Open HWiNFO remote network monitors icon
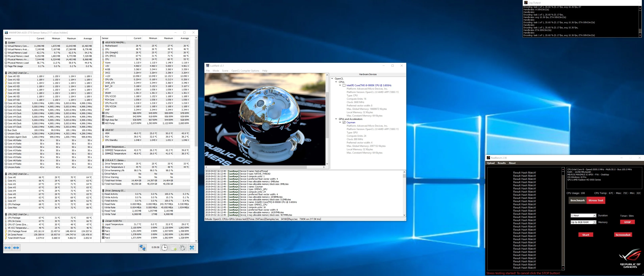The width and height of the screenshot is (644, 276). (142, 247)
